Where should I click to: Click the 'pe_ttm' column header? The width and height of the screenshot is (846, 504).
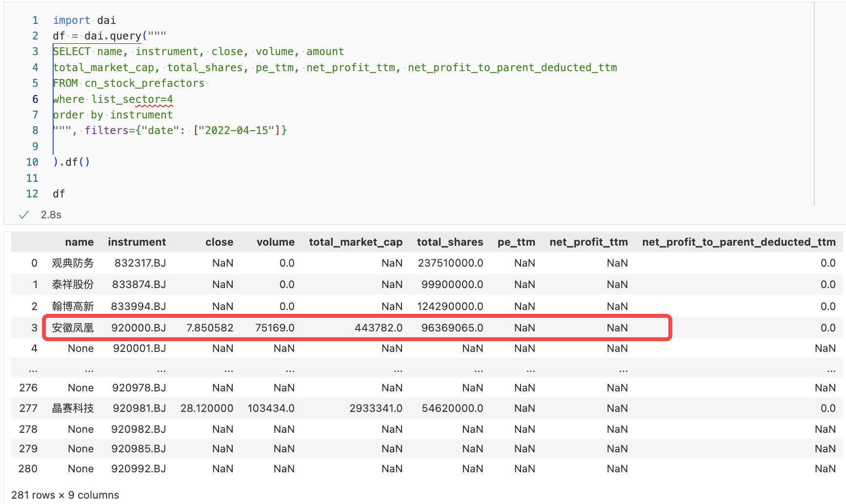[516, 242]
